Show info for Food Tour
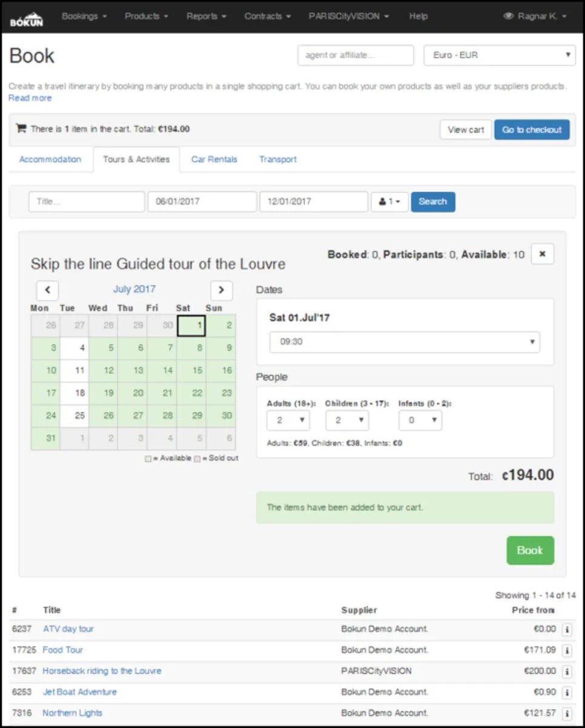The image size is (585, 728). click(x=567, y=650)
